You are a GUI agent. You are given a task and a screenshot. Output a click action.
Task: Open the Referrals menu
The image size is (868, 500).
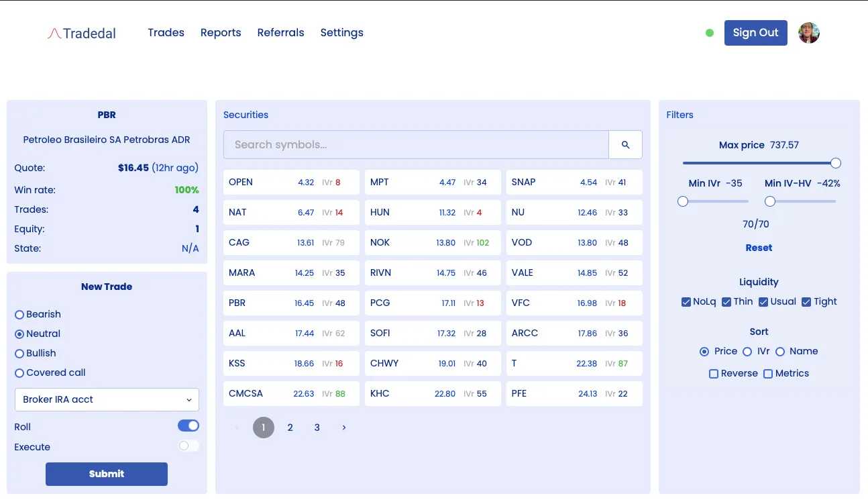coord(280,32)
